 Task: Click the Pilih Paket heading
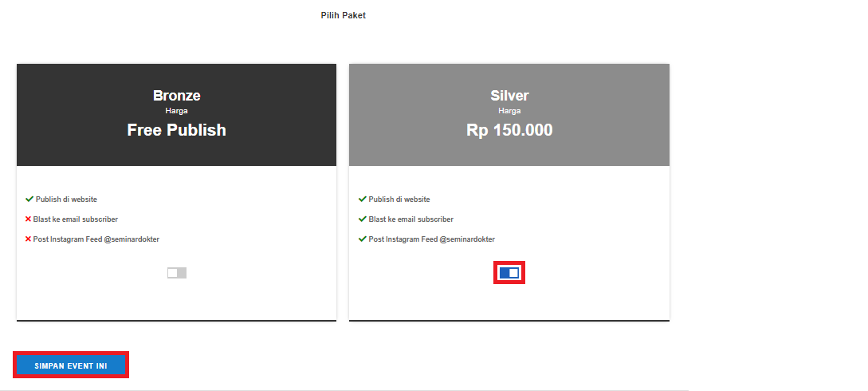[343, 15]
